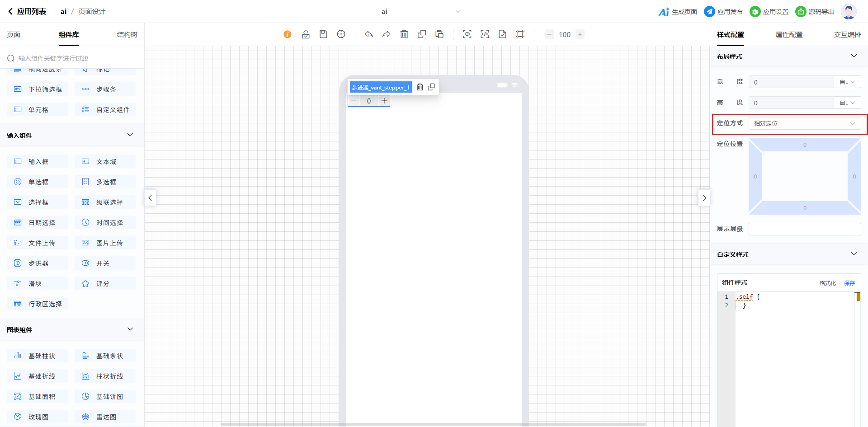Switch to the 属性配置 tab

click(789, 35)
